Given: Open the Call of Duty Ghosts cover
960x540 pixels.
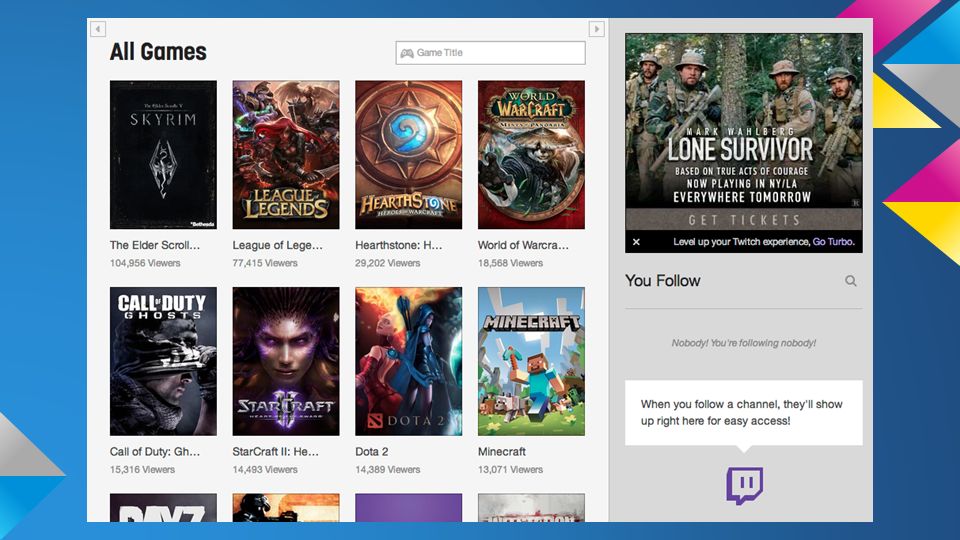Looking at the screenshot, I should (x=163, y=361).
